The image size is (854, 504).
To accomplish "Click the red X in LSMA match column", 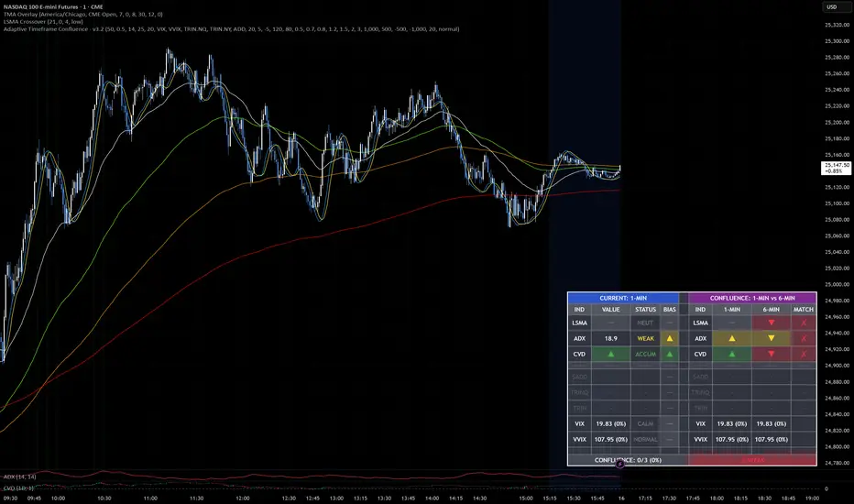I will [x=804, y=323].
